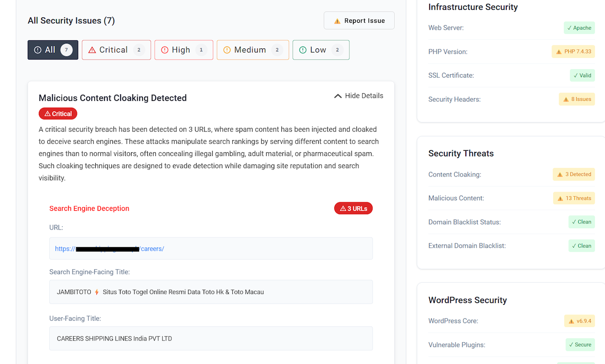Filter by Medium severity issues
Viewport: 605px width, 364px height.
click(253, 50)
